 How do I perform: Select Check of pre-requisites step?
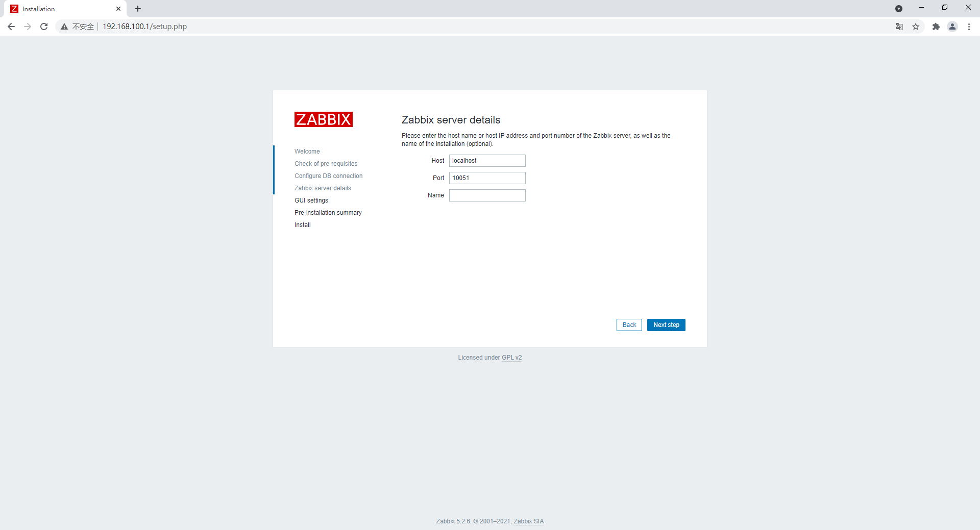(x=326, y=164)
